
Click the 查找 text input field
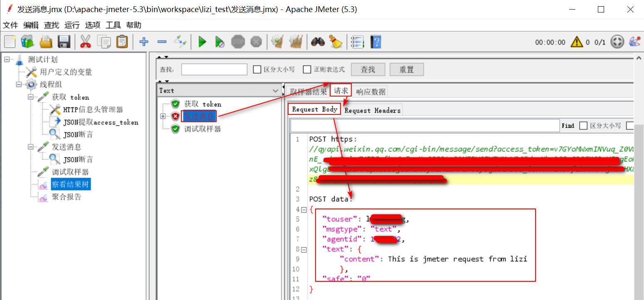214,69
